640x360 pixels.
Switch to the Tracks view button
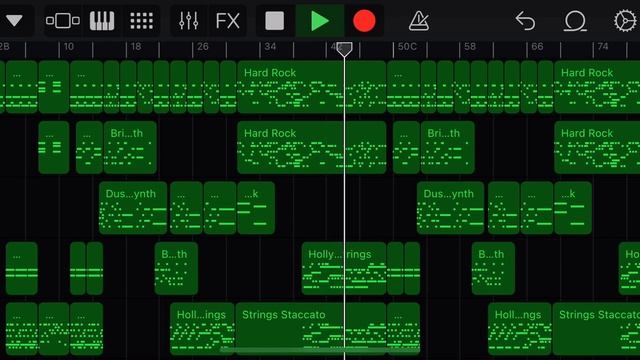pos(62,20)
